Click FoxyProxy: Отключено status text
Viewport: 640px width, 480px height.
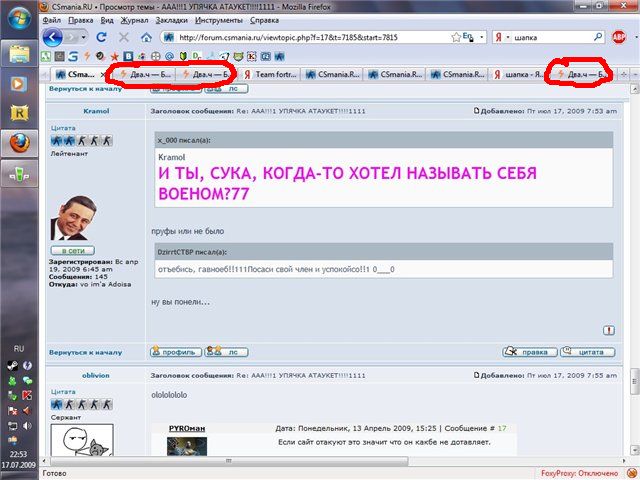579,473
